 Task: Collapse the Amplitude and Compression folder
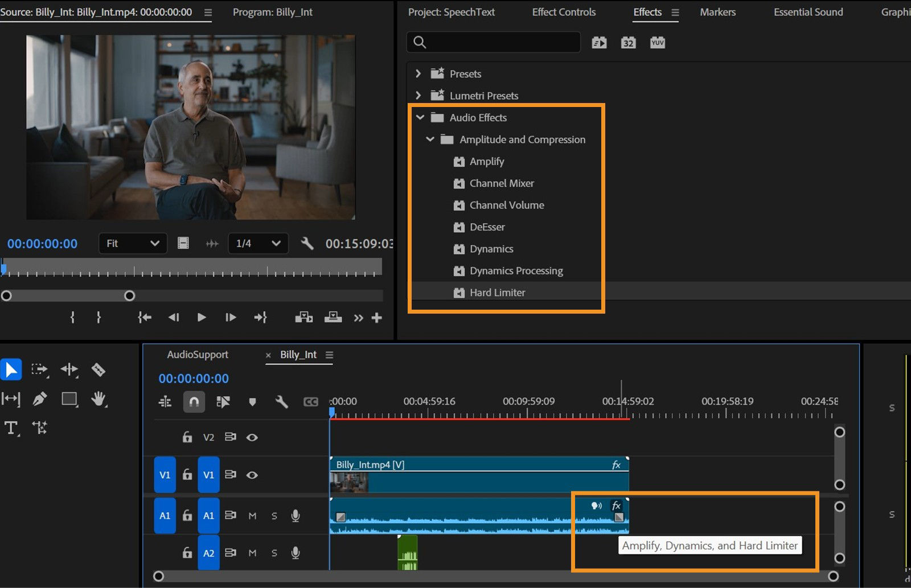[430, 139]
